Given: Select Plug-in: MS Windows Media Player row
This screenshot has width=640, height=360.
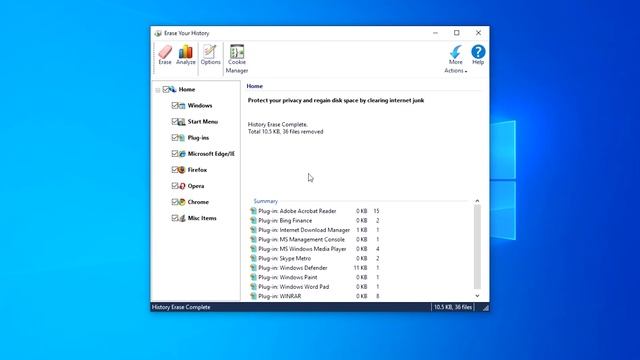Looking at the screenshot, I should pos(315,249).
